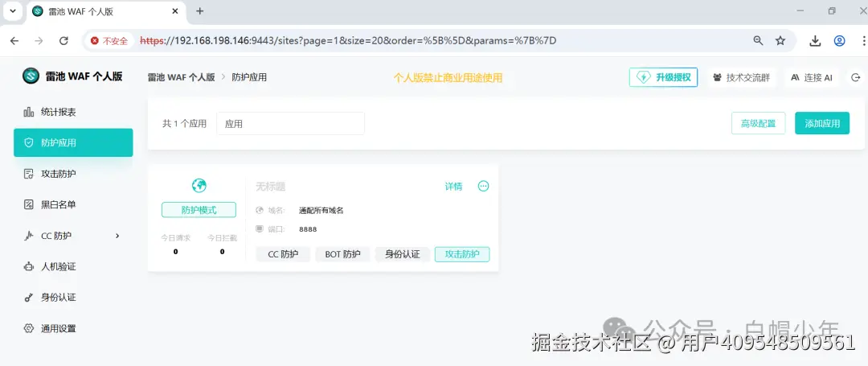Click the 升级授权 upgrade button
Image resolution: width=868 pixels, height=366 pixels.
(663, 77)
